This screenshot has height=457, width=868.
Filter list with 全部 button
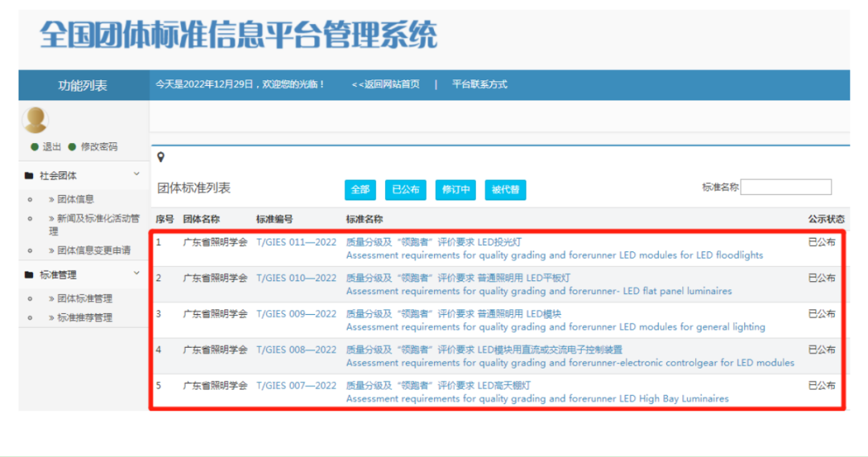[360, 190]
